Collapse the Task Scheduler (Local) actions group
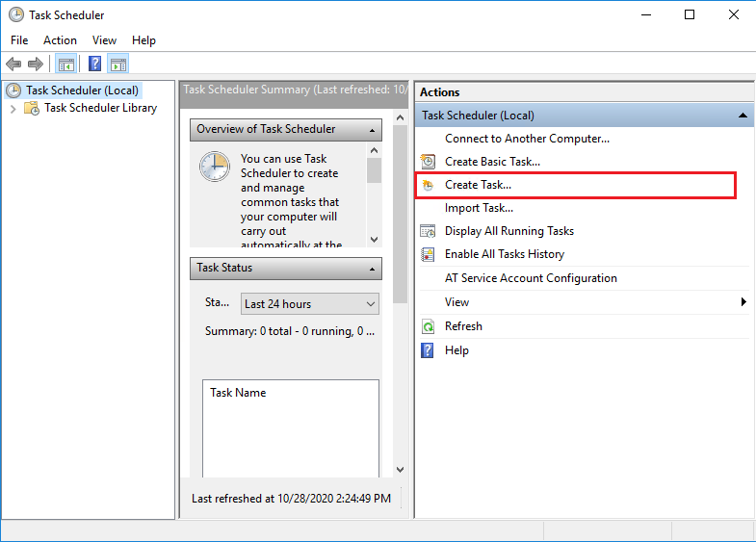 [x=743, y=116]
